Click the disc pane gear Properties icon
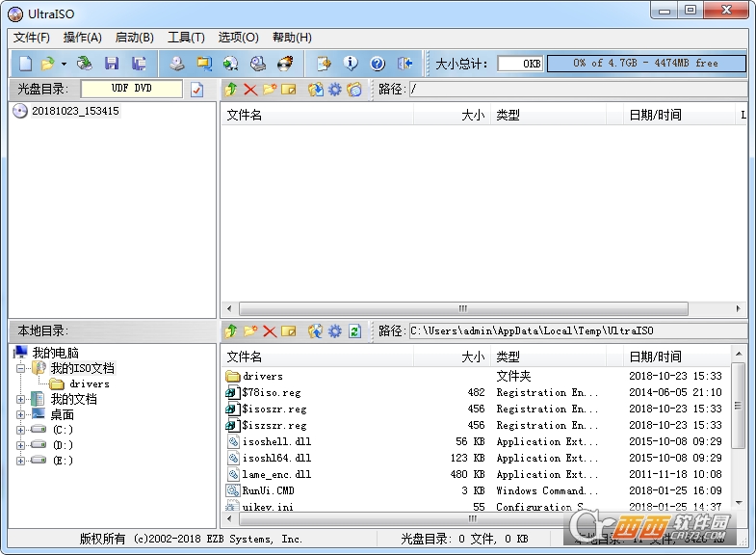 click(x=335, y=90)
